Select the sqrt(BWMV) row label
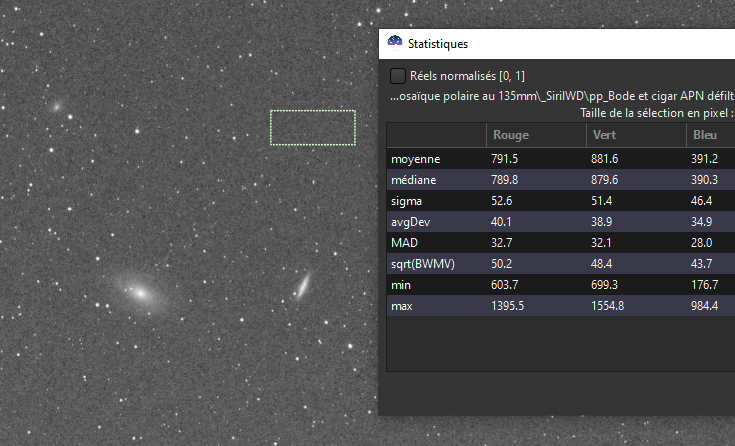735x446 pixels. click(x=423, y=264)
